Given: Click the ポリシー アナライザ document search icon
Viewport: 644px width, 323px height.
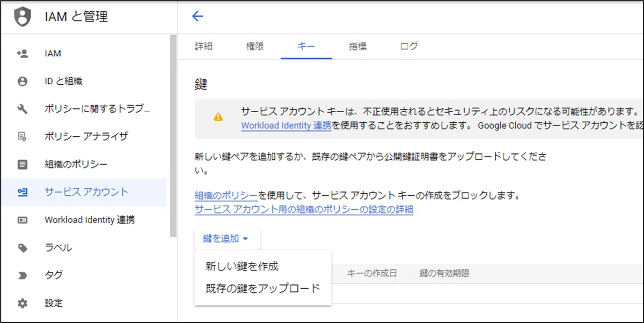Looking at the screenshot, I should tap(22, 136).
